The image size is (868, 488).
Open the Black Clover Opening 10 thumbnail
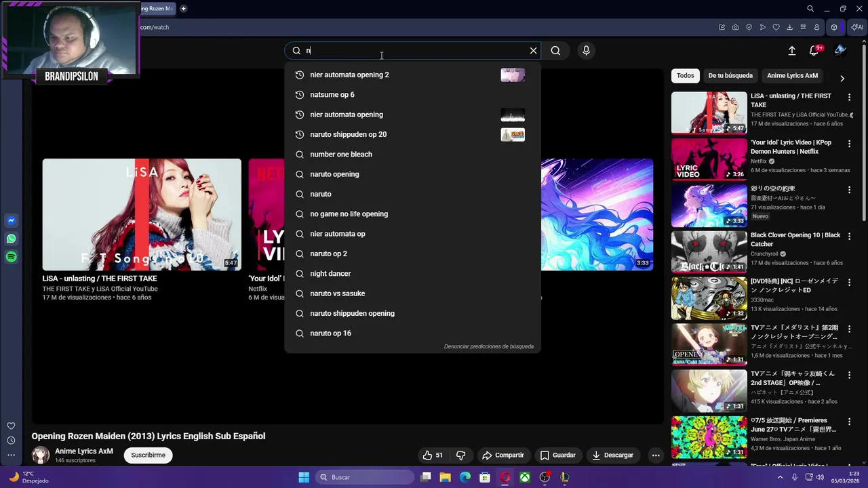point(709,251)
